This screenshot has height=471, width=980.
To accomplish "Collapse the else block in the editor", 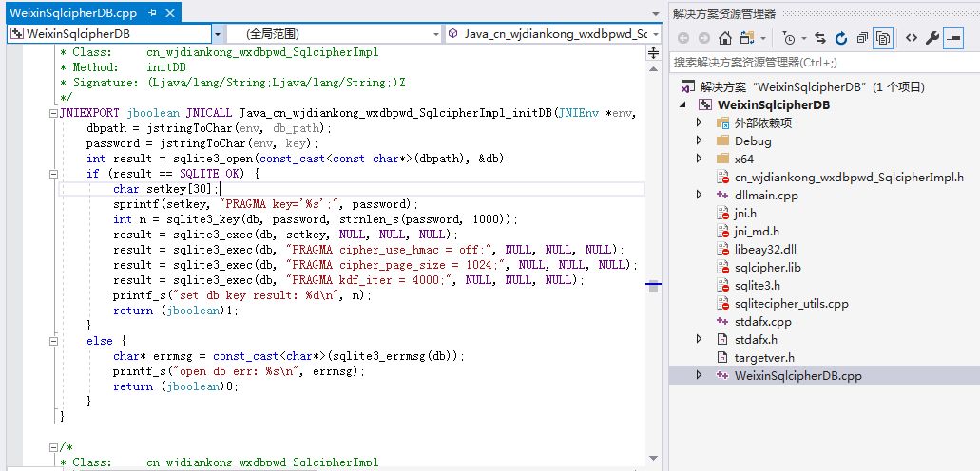I will coord(53,341).
